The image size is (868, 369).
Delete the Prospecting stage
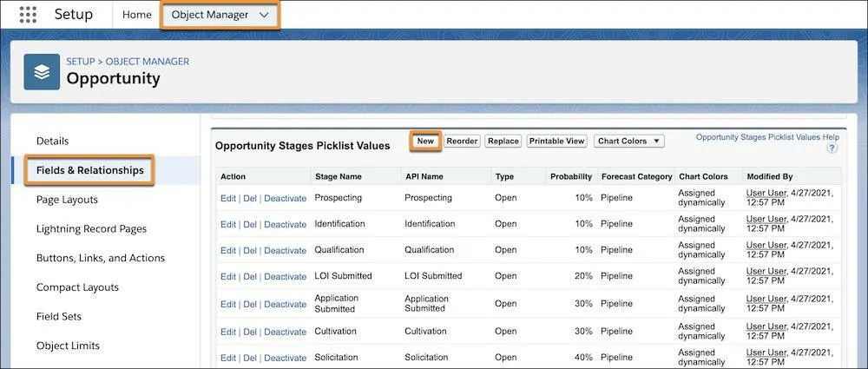coord(250,198)
